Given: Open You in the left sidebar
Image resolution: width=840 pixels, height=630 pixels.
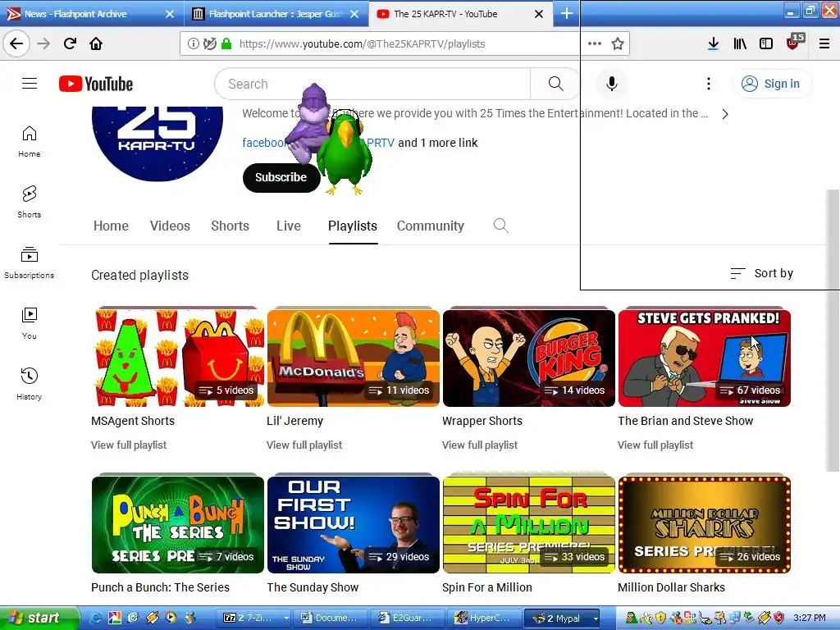Looking at the screenshot, I should click(x=29, y=323).
